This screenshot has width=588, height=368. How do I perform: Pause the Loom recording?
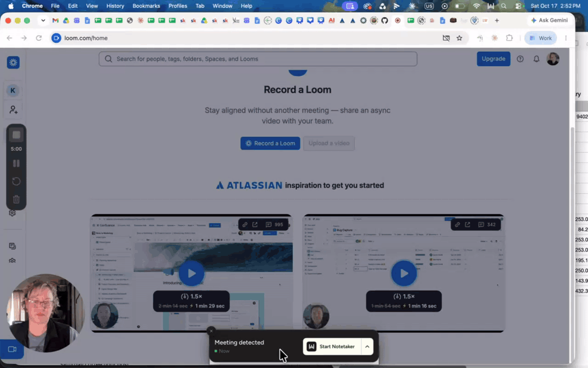16,163
